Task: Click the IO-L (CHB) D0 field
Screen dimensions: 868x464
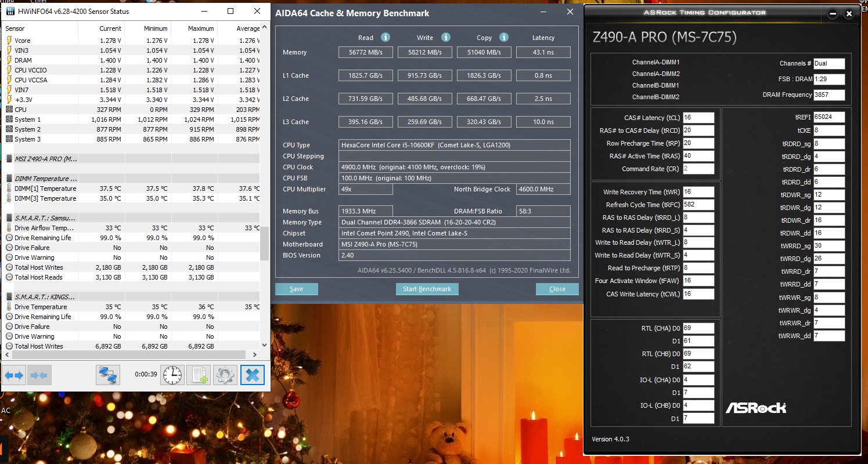Action: (698, 405)
